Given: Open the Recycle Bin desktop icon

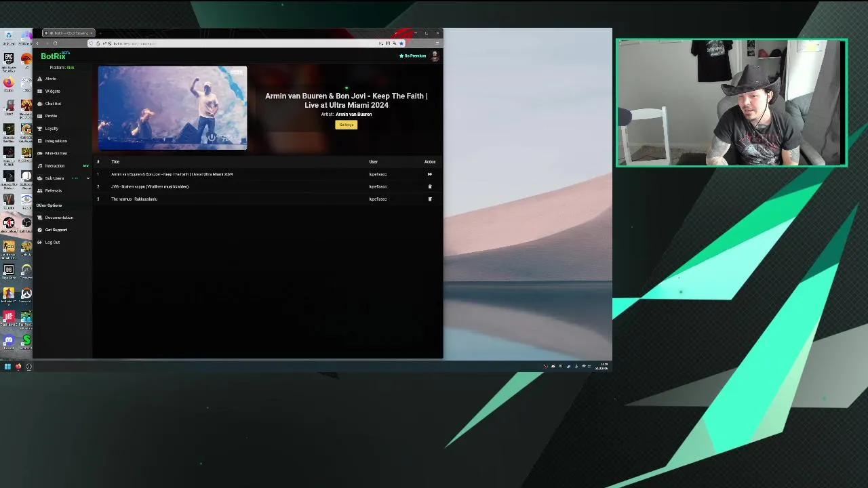Looking at the screenshot, I should coord(8,36).
